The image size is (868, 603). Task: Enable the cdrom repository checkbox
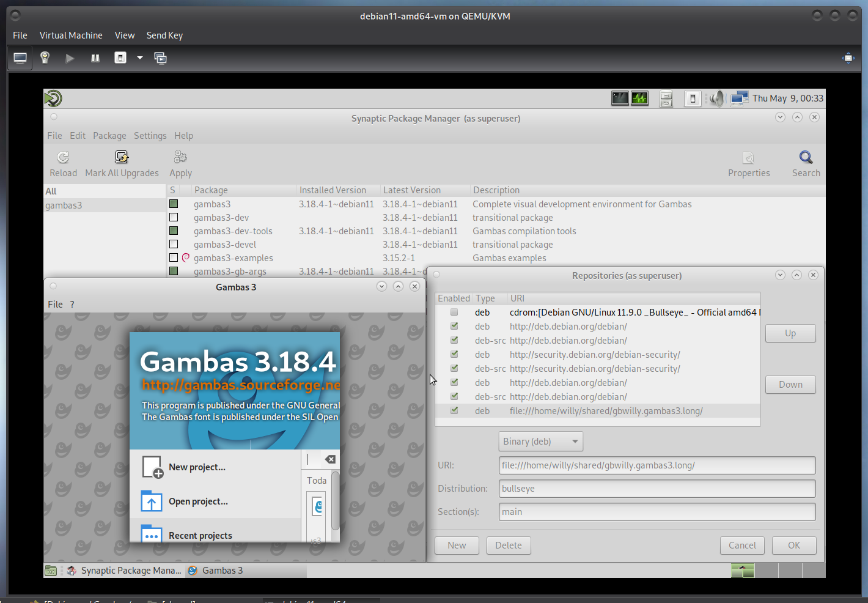(454, 313)
